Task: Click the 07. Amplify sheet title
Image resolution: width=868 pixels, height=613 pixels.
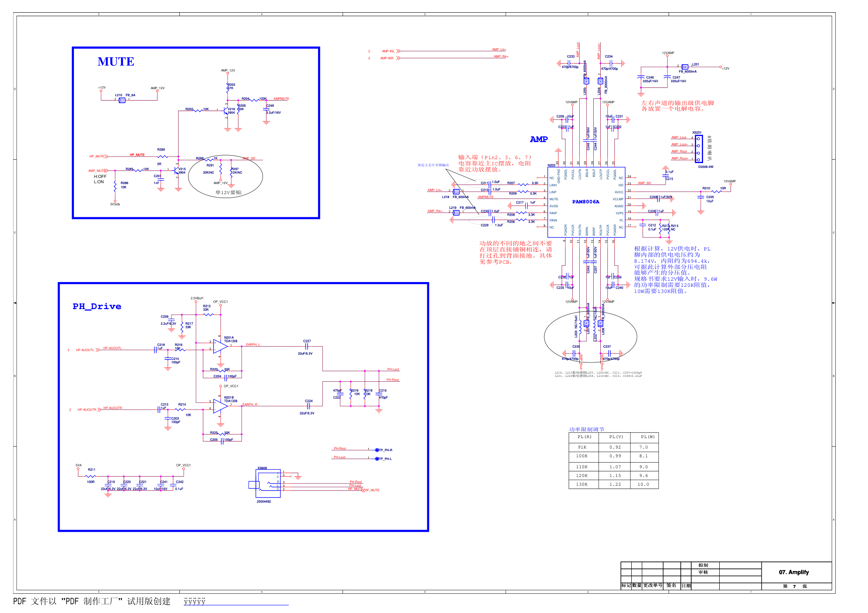Action: tap(794, 572)
